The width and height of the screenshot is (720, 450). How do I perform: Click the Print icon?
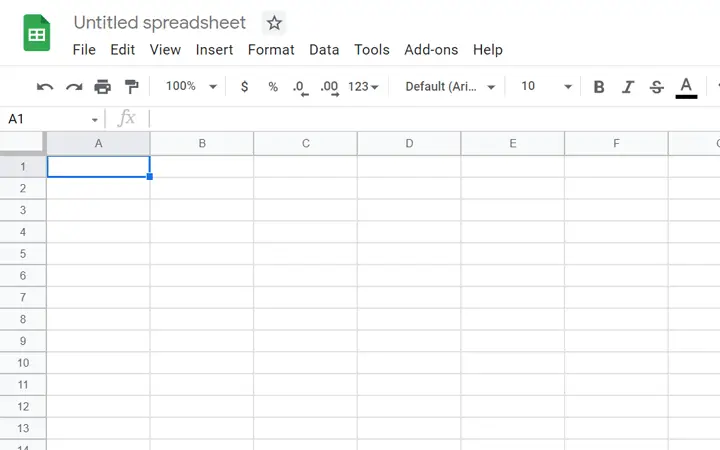tap(102, 86)
